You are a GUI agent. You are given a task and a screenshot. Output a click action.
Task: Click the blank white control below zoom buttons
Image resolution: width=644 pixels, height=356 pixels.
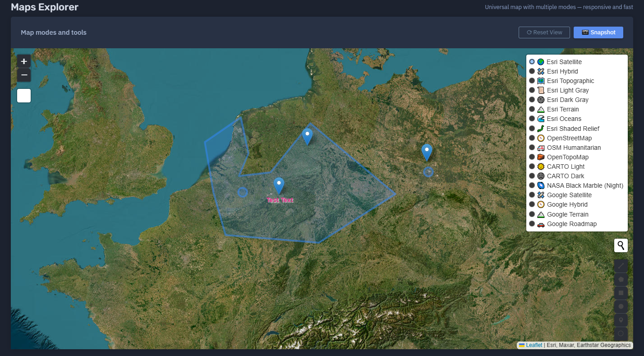(24, 96)
